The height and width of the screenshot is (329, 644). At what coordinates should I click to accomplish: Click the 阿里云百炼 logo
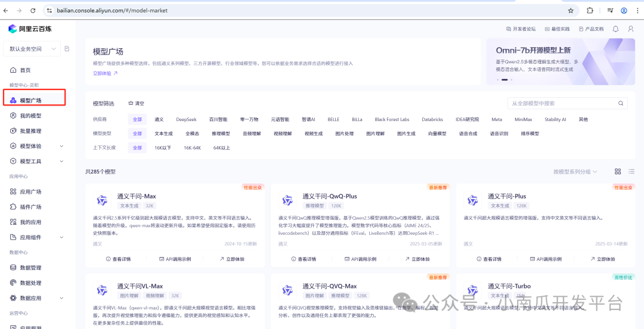click(30, 29)
